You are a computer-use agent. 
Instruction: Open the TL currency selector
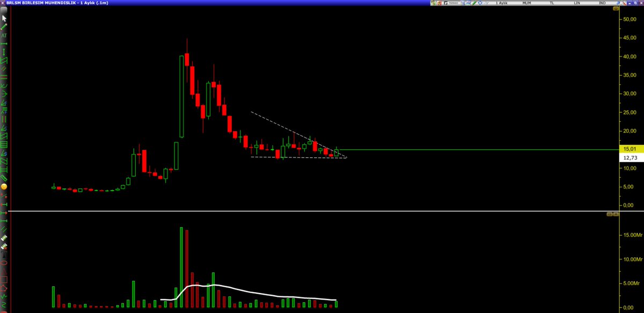click(x=552, y=3)
